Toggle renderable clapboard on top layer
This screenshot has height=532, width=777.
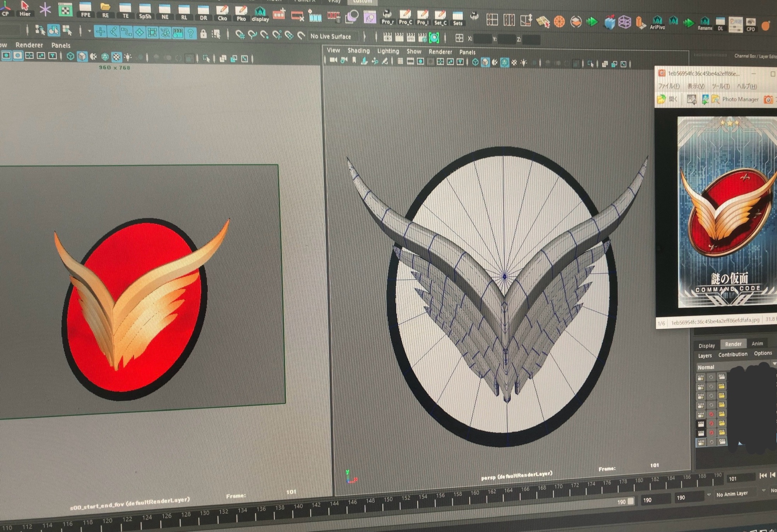[700, 377]
